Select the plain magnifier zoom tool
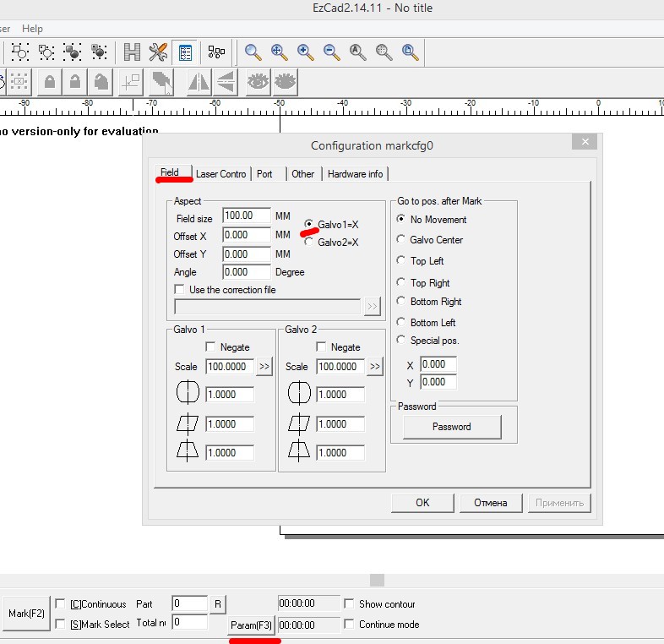This screenshot has height=644, width=664. (253, 52)
